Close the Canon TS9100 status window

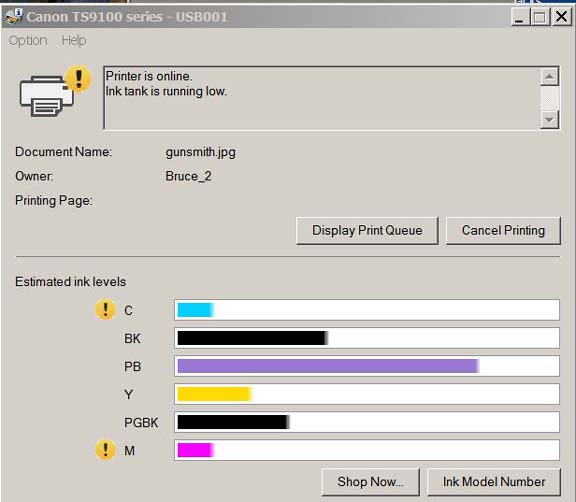(561, 17)
